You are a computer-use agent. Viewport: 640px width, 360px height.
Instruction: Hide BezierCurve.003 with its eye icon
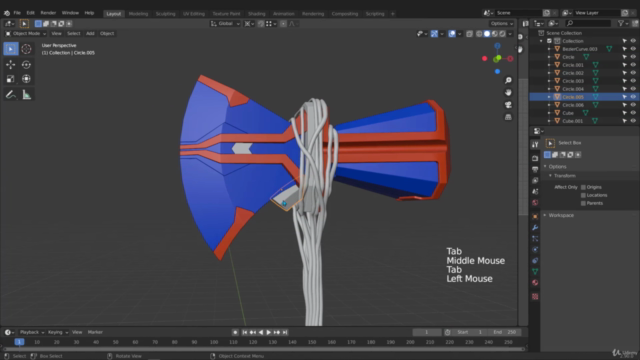[x=633, y=49]
